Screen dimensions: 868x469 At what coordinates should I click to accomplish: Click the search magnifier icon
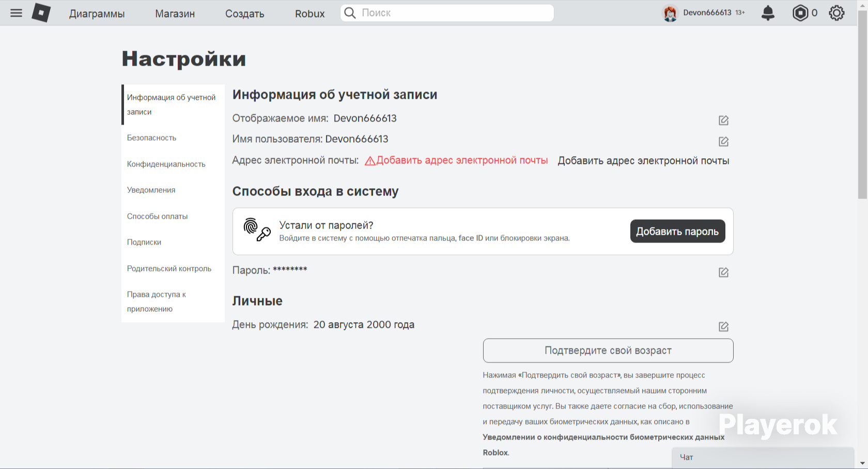350,13
